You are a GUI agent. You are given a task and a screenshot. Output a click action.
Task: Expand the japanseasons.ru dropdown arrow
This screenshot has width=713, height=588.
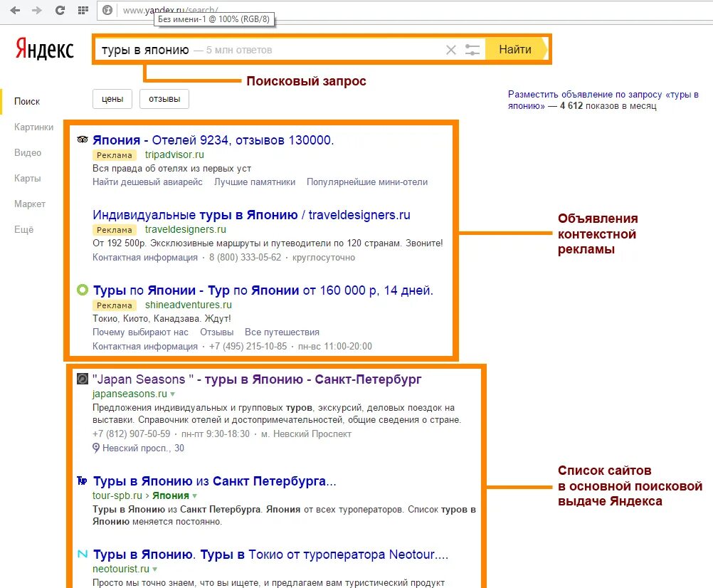(x=173, y=394)
